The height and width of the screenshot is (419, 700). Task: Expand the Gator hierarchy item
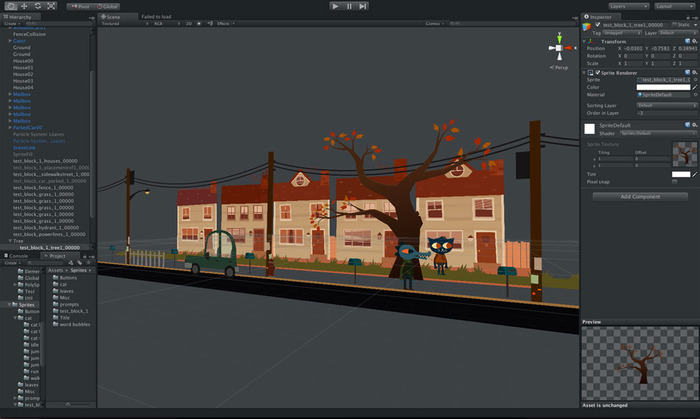[10, 41]
